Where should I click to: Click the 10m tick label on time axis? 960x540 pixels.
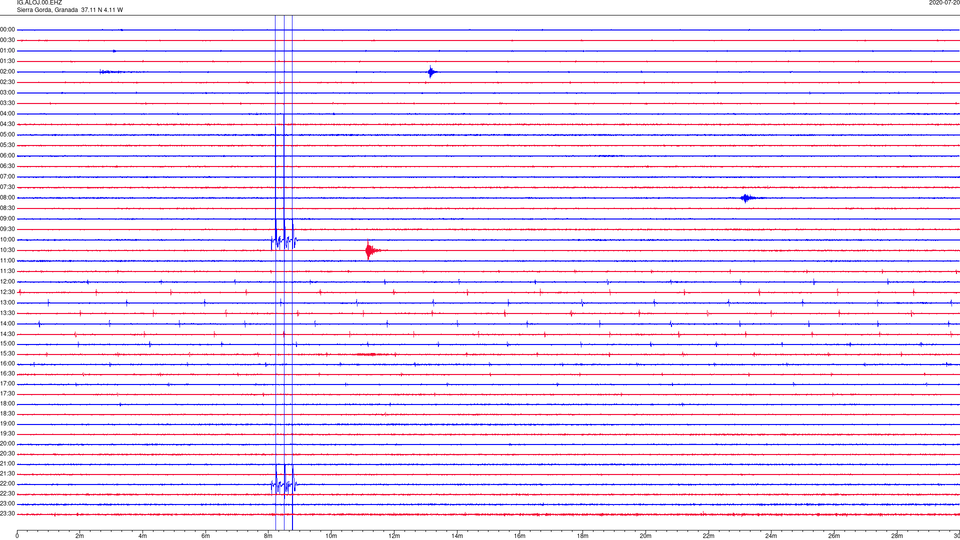point(331,536)
